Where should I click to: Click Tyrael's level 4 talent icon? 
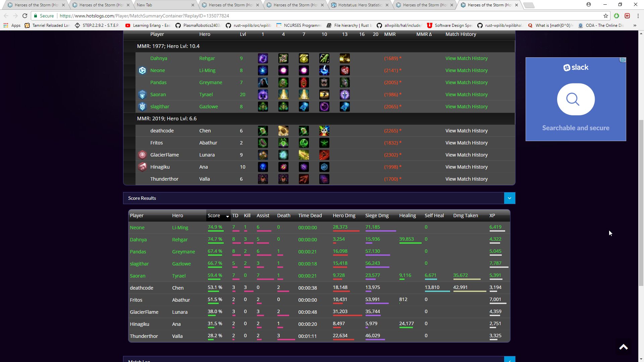pyautogui.click(x=283, y=95)
